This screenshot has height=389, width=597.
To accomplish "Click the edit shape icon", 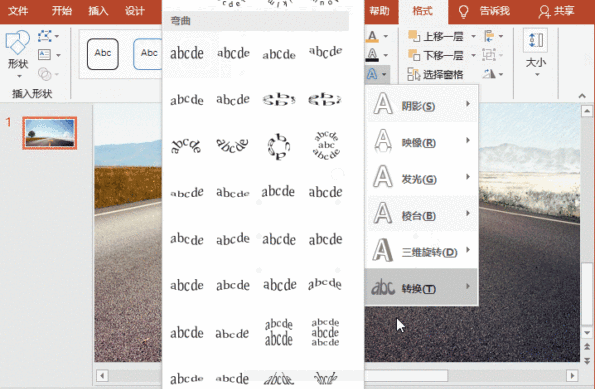I will [x=45, y=36].
